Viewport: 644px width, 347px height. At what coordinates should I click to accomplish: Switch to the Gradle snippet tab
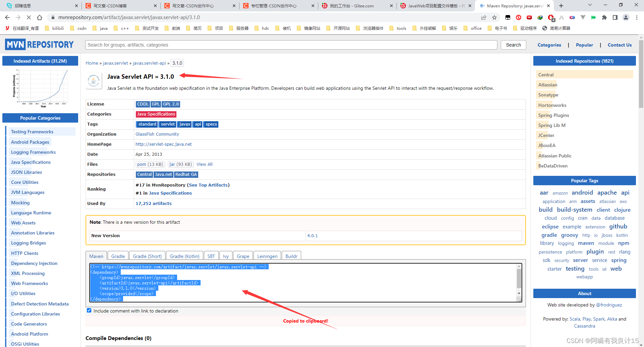coord(118,256)
